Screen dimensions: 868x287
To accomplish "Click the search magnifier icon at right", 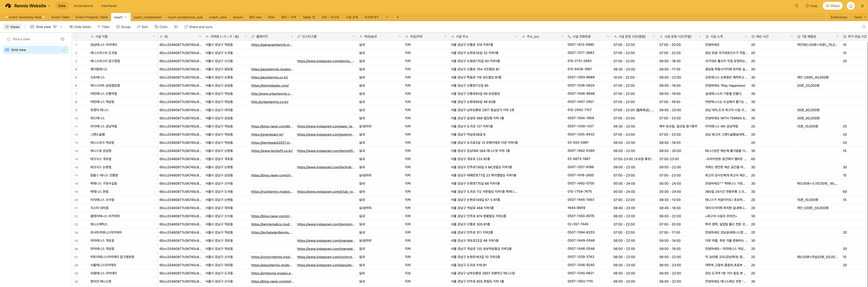I will (x=864, y=27).
